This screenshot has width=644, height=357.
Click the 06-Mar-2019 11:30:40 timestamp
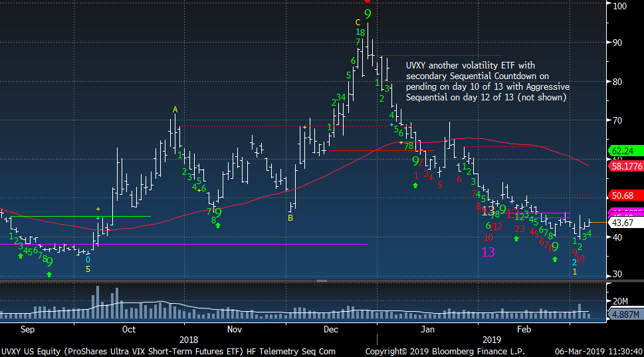click(598, 352)
